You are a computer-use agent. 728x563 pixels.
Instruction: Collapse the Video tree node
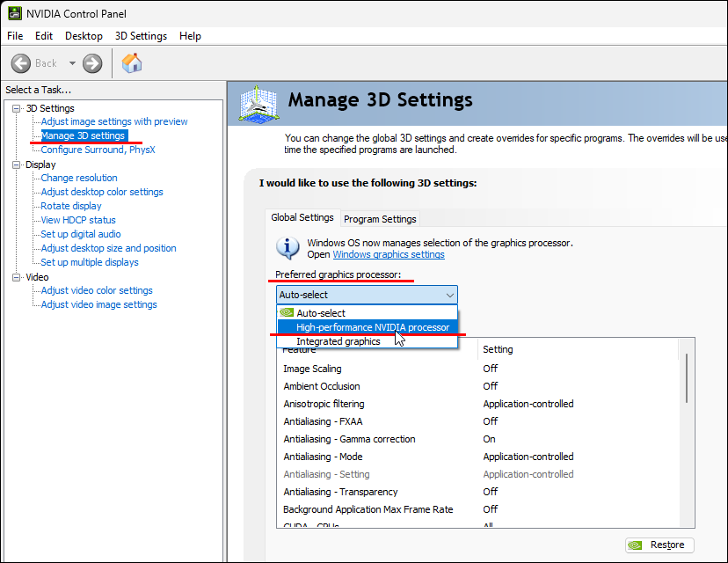(16, 277)
